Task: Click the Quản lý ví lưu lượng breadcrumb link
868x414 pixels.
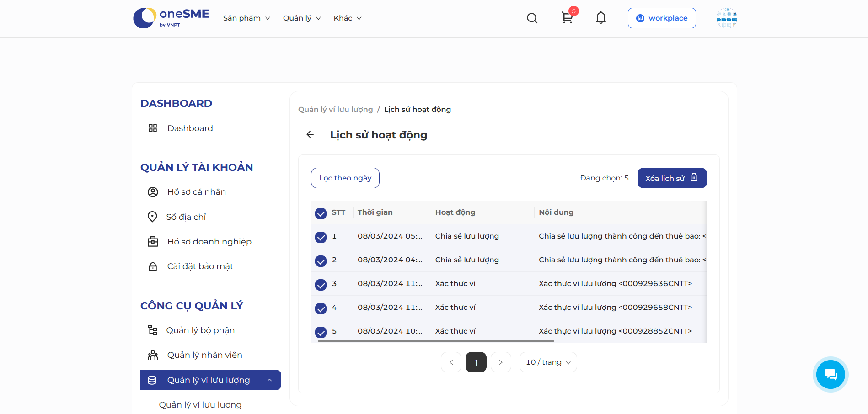Action: [336, 109]
